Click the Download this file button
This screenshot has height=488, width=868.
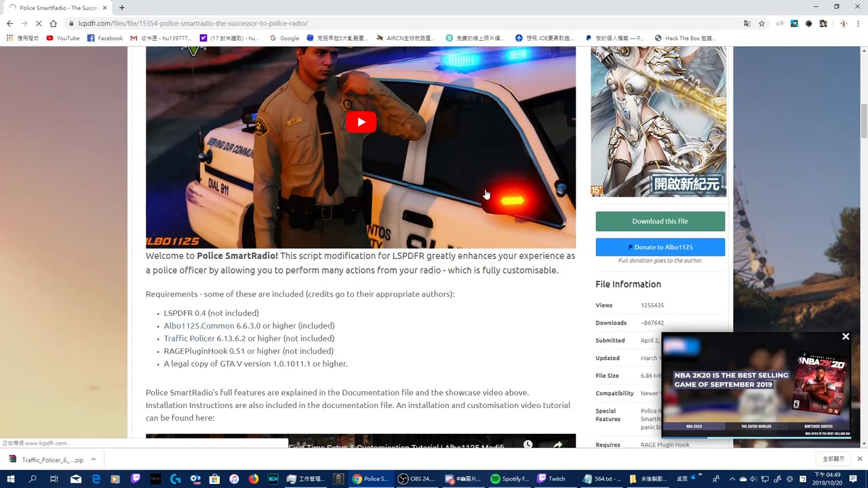[x=660, y=221]
